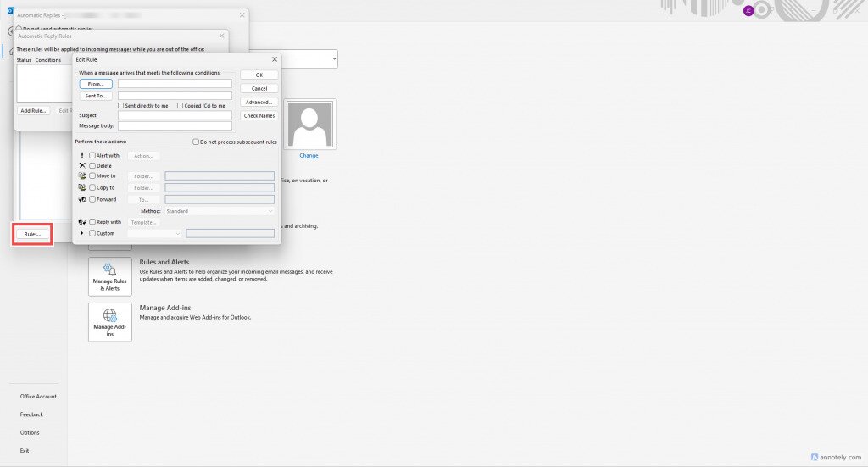The width and height of the screenshot is (868, 467).
Task: Click the To... button beside Forward
Action: coord(143,200)
